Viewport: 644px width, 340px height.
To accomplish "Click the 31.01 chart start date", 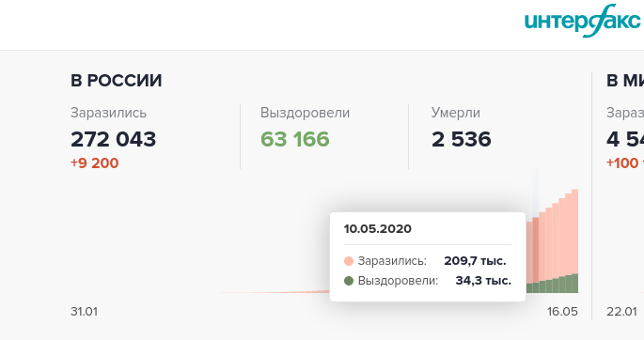I will 85,312.
